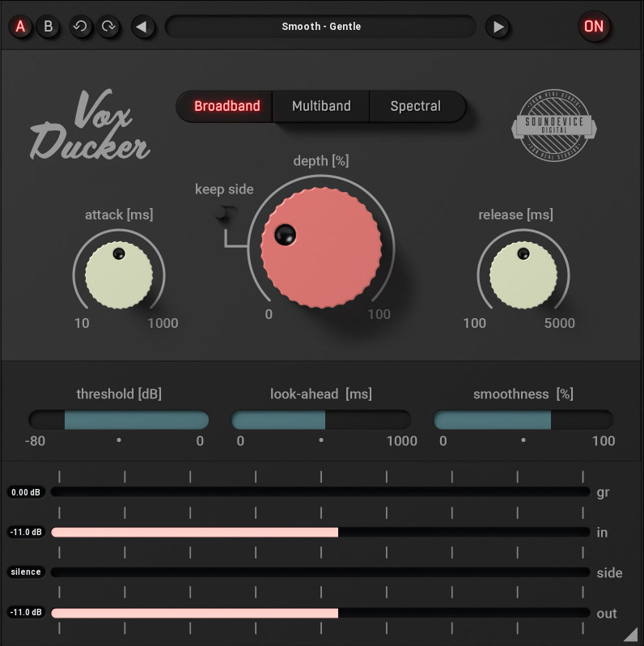Click the -11.0 dB output level readout

[x=26, y=612]
